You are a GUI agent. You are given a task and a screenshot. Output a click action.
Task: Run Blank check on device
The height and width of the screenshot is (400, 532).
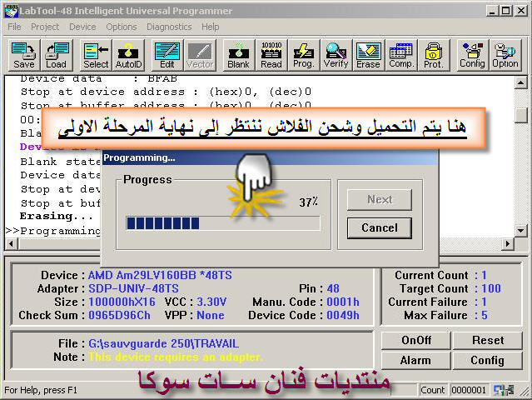238,55
